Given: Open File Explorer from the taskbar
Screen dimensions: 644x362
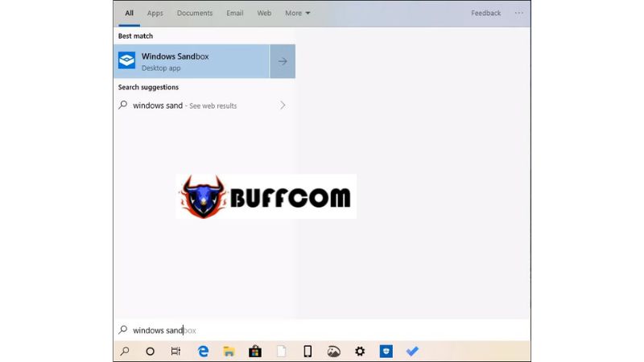Looking at the screenshot, I should (229, 352).
